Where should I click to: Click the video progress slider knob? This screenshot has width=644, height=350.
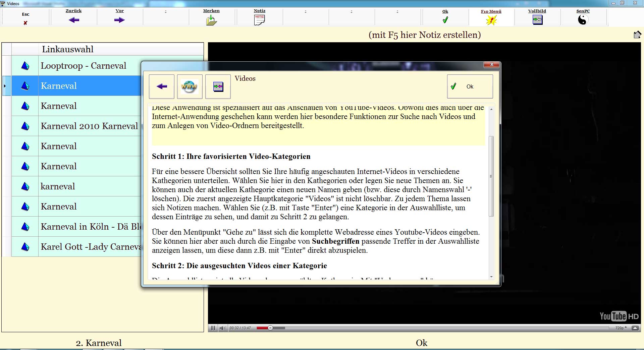[270, 328]
